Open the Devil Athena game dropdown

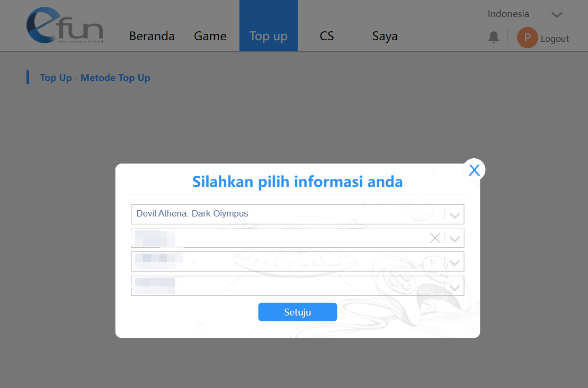[297, 214]
